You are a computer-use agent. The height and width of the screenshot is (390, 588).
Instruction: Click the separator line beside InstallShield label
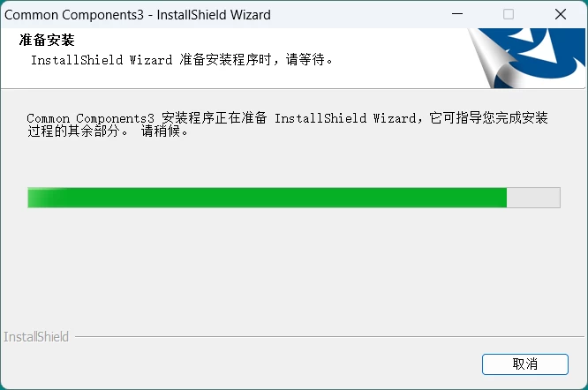tap(329, 336)
